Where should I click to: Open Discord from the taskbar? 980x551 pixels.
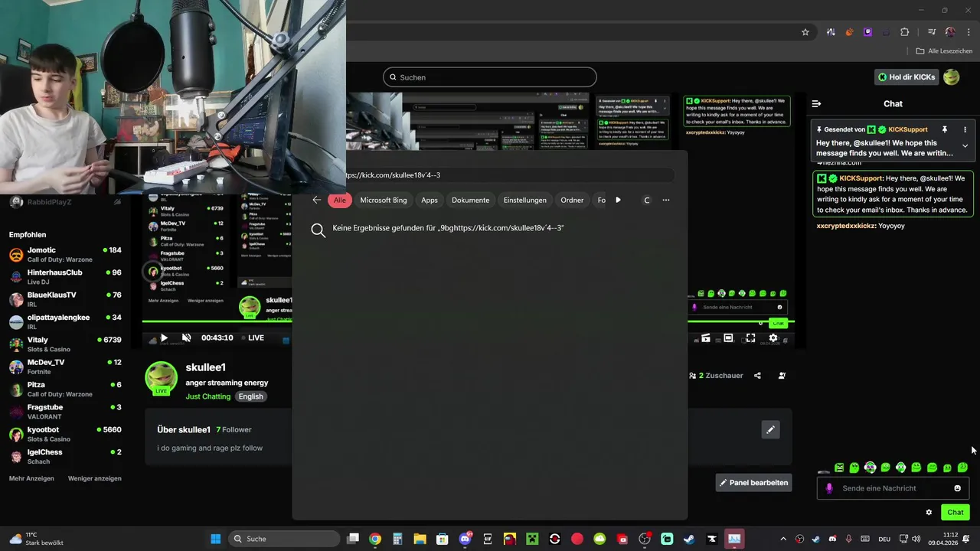(x=465, y=539)
